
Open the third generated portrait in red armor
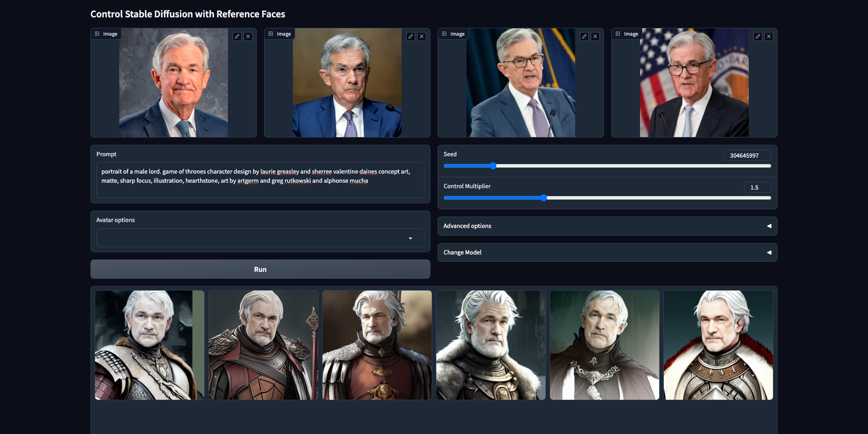[x=377, y=345]
